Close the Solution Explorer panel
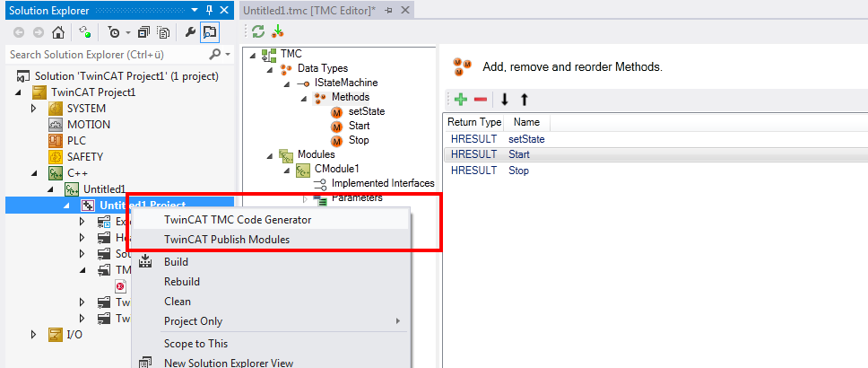 pyautogui.click(x=224, y=10)
